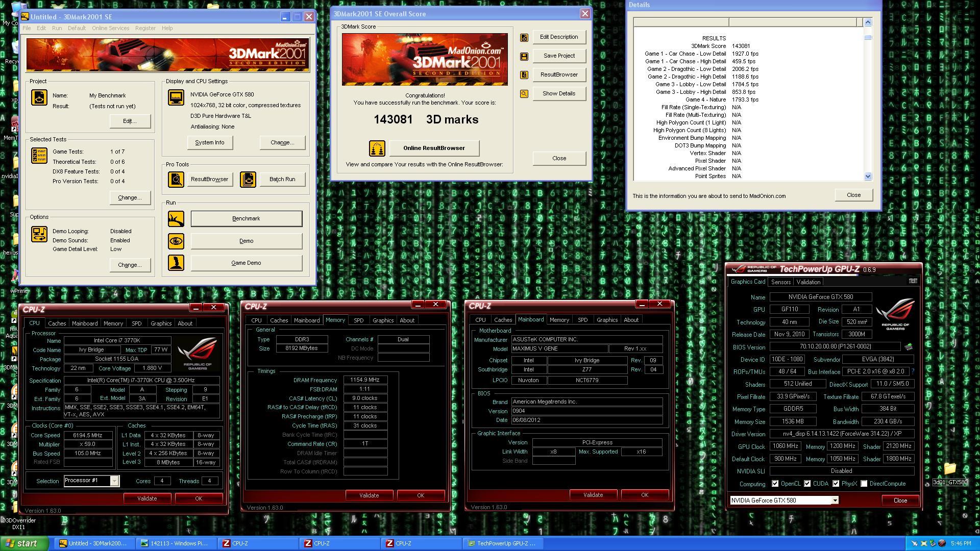Click the Windows Picture viewer taskbar item

177,543
